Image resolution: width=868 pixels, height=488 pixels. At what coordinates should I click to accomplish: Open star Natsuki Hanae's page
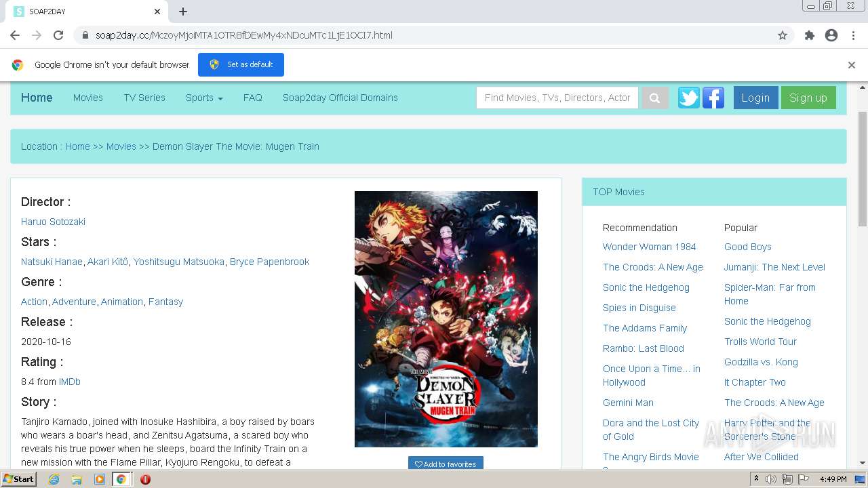pyautogui.click(x=52, y=262)
